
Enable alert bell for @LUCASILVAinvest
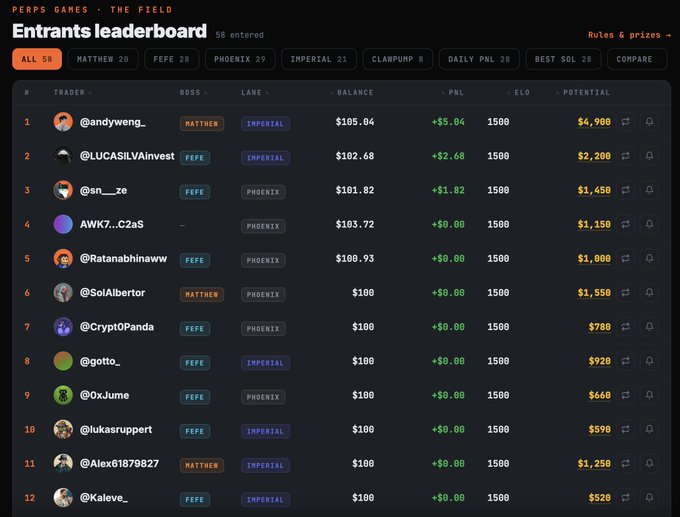(x=649, y=156)
